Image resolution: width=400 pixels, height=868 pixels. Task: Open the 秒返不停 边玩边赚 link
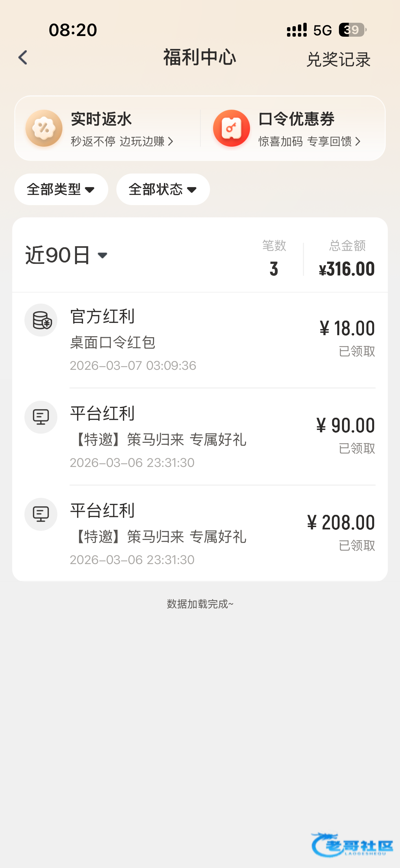[122, 141]
